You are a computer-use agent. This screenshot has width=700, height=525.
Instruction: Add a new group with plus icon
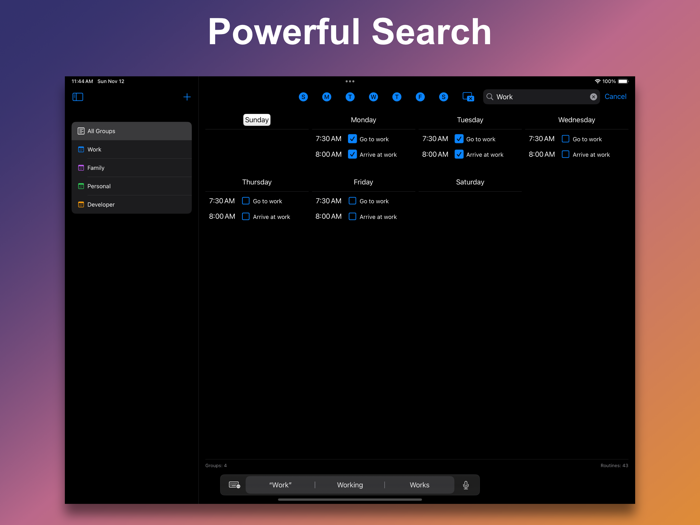187,97
